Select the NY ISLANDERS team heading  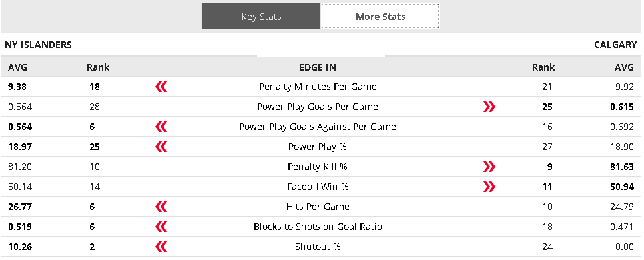(x=38, y=45)
